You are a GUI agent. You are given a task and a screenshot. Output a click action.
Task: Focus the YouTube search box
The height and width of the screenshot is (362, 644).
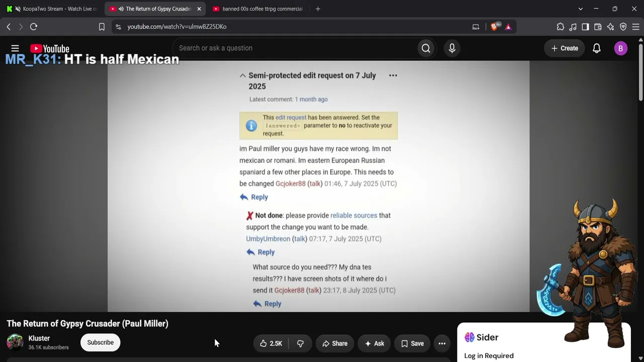[x=295, y=48]
